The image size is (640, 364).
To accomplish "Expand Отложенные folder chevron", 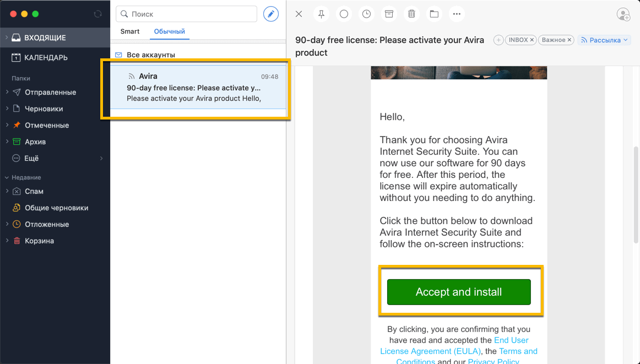I will point(7,225).
